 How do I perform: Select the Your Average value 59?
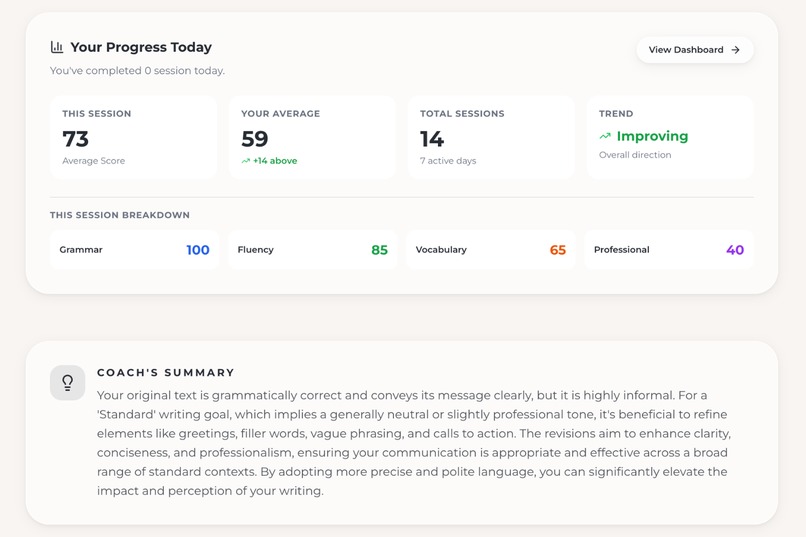pos(254,139)
